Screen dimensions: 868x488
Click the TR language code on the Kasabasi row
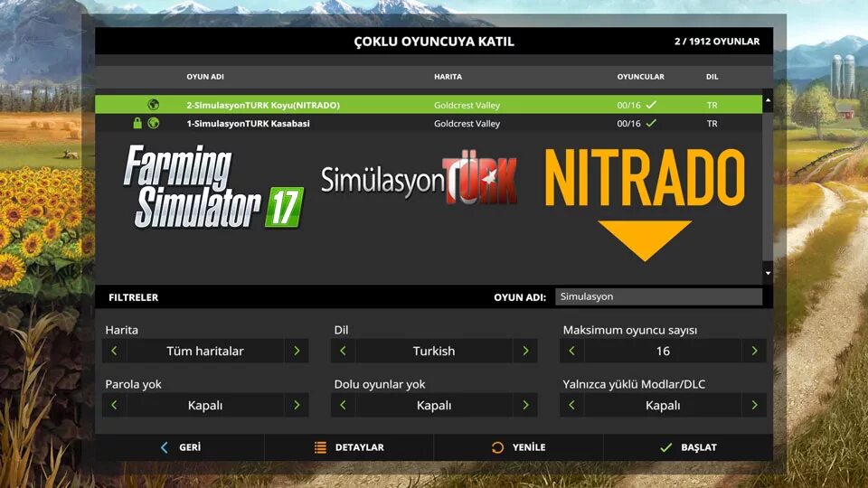pyautogui.click(x=712, y=124)
